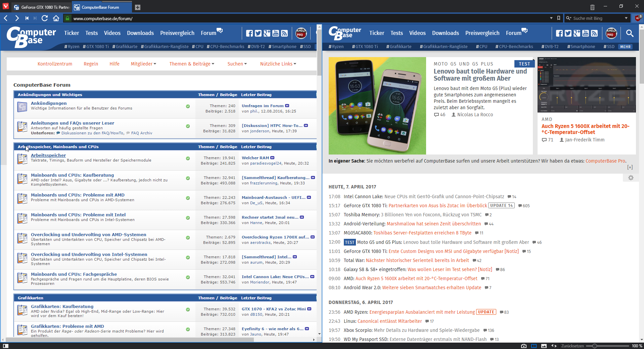Open ComputerBase Pro link

pyautogui.click(x=605, y=161)
